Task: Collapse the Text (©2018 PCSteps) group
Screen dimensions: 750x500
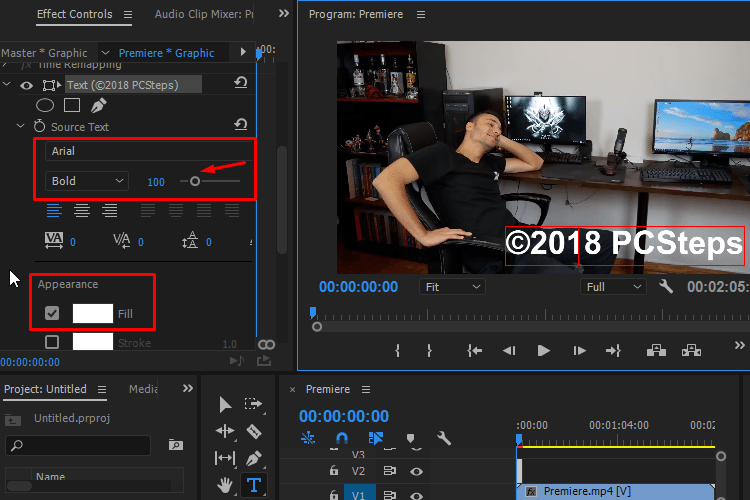Action: 6,84
